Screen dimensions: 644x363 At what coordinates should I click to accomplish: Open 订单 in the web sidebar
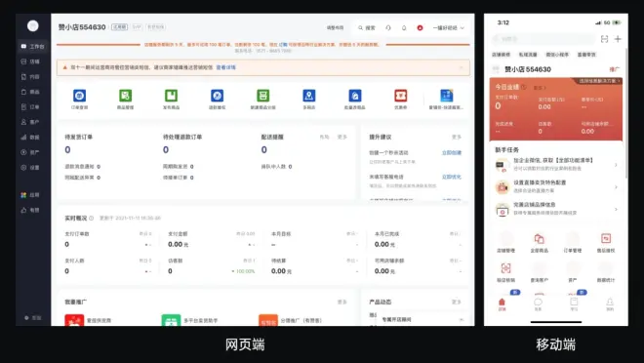pyautogui.click(x=31, y=106)
